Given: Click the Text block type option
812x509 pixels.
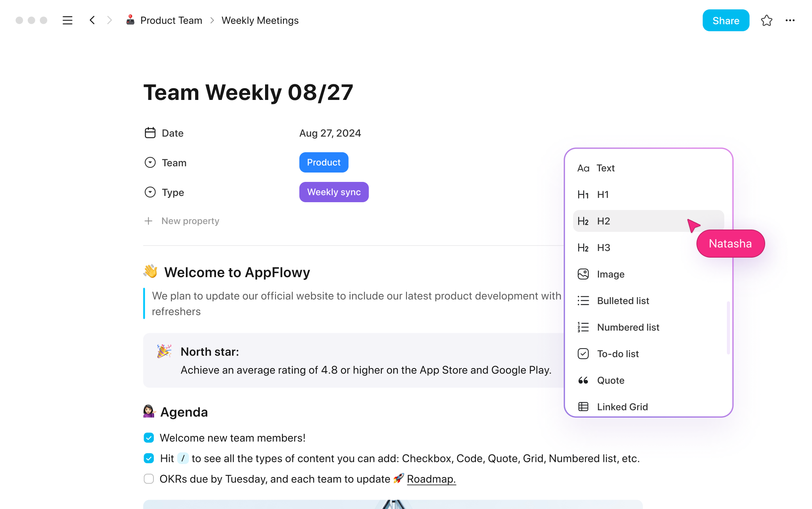Looking at the screenshot, I should 605,168.
